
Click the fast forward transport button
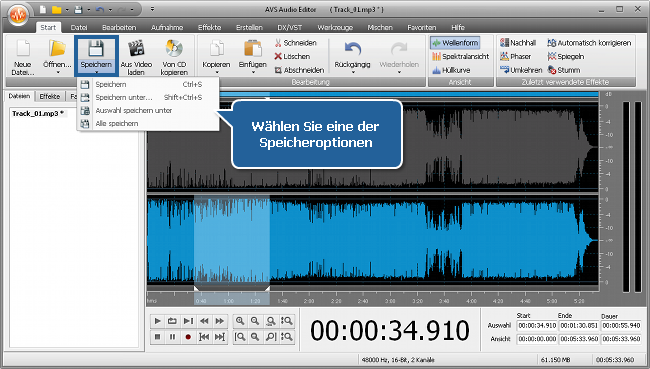(x=220, y=321)
